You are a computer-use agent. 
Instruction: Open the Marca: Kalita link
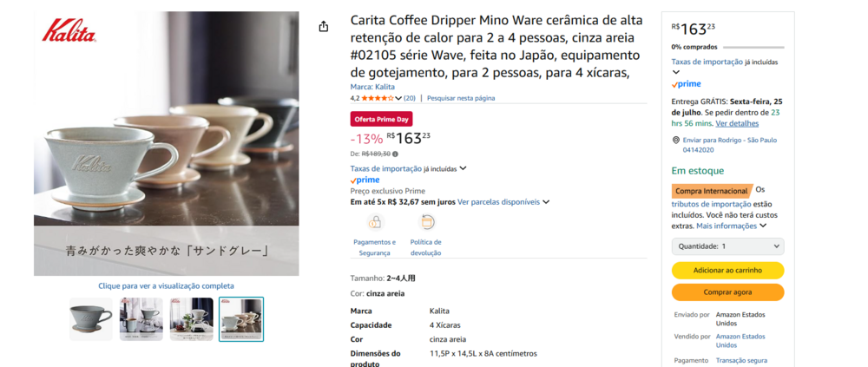click(x=372, y=87)
